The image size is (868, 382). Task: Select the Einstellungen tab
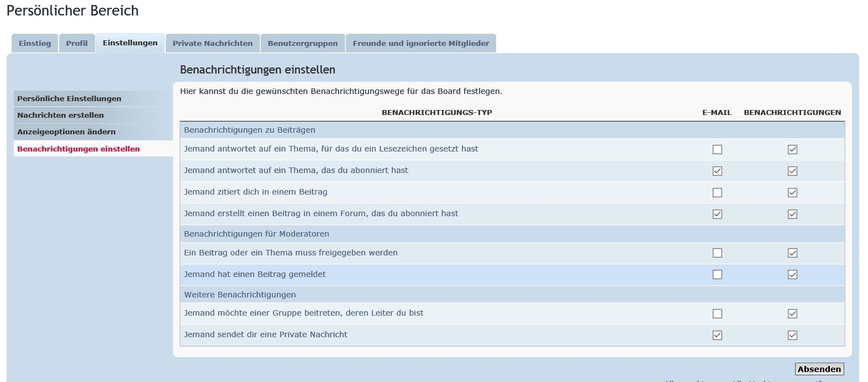(x=130, y=43)
